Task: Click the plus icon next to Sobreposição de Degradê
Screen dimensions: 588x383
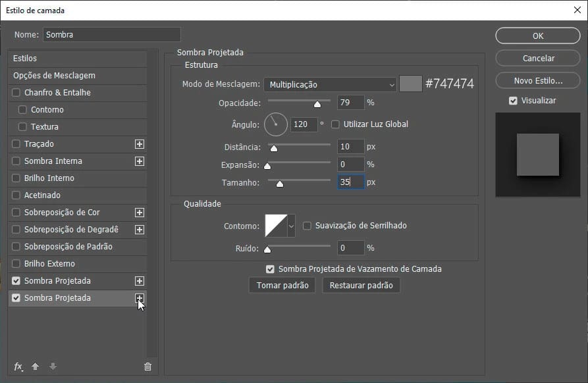Action: coord(140,229)
